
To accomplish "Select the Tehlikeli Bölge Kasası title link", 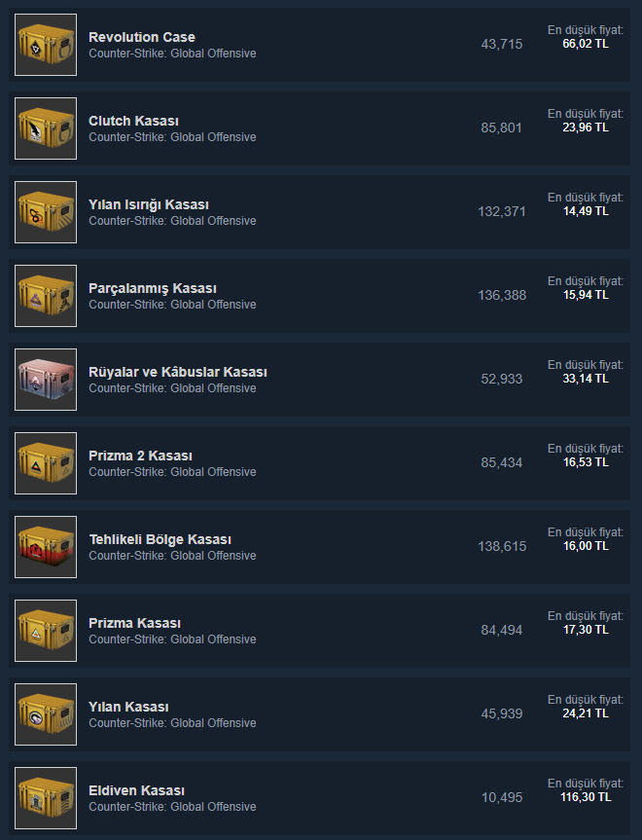I will point(160,539).
